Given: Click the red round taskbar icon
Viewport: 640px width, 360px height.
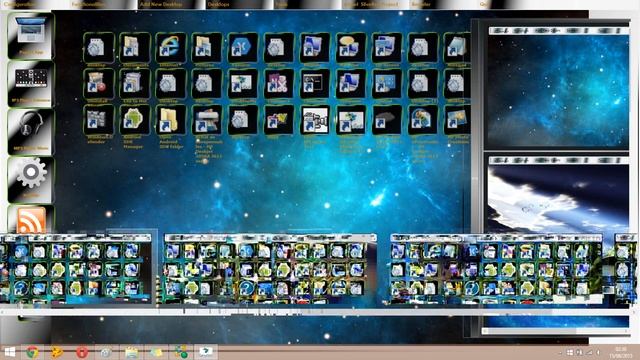Looking at the screenshot, I should pos(82,352).
